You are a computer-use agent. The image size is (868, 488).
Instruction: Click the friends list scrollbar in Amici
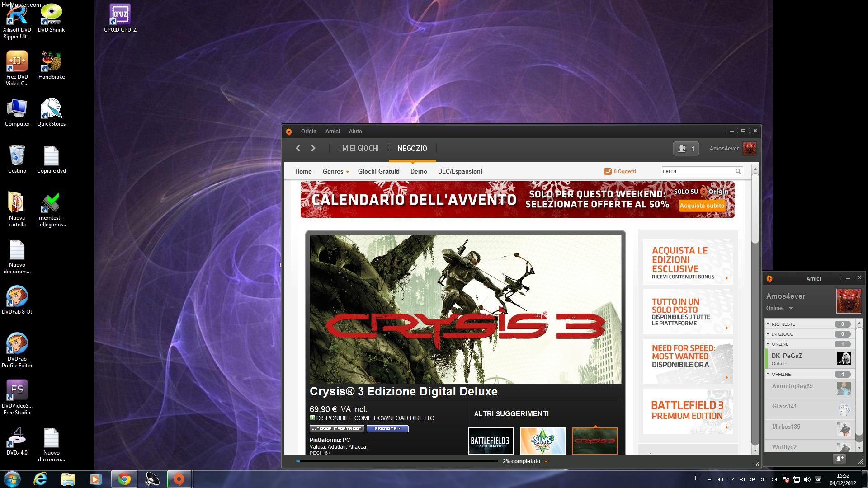coord(859,385)
